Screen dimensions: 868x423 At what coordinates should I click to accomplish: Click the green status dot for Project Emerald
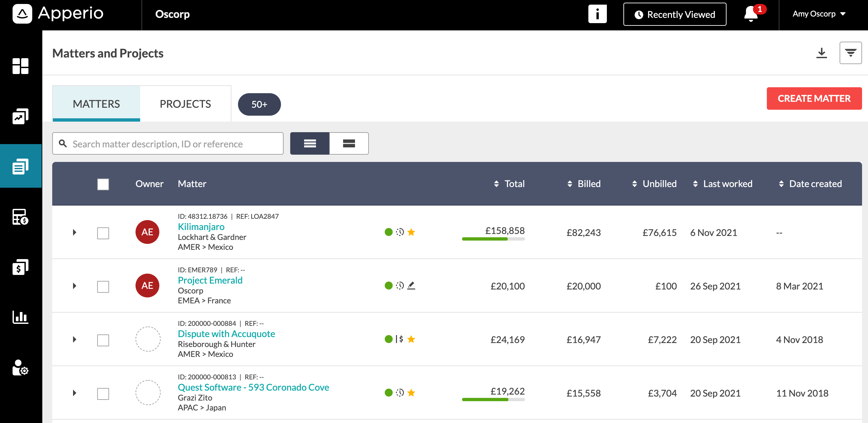pos(388,286)
